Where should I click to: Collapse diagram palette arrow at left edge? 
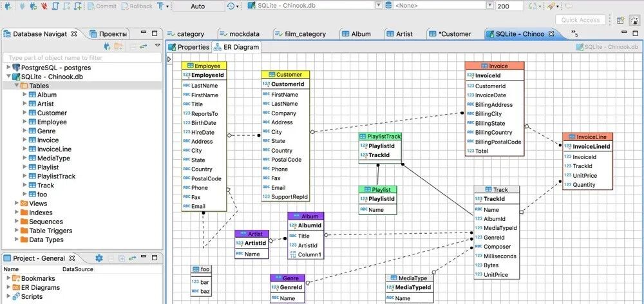(169, 59)
